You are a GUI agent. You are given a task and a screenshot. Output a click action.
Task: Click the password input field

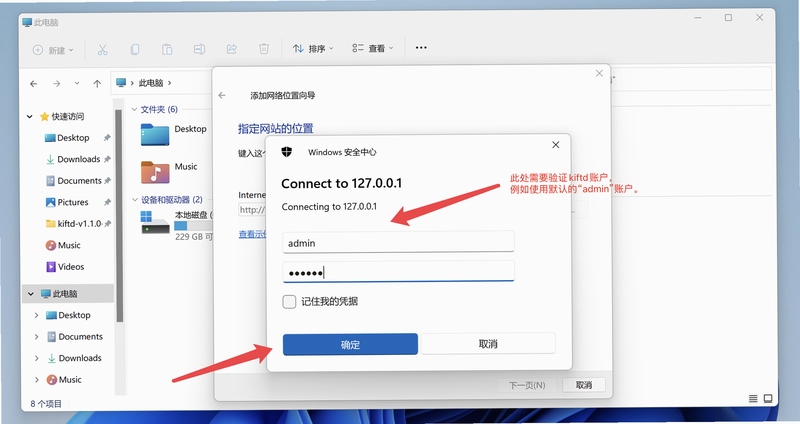[398, 272]
